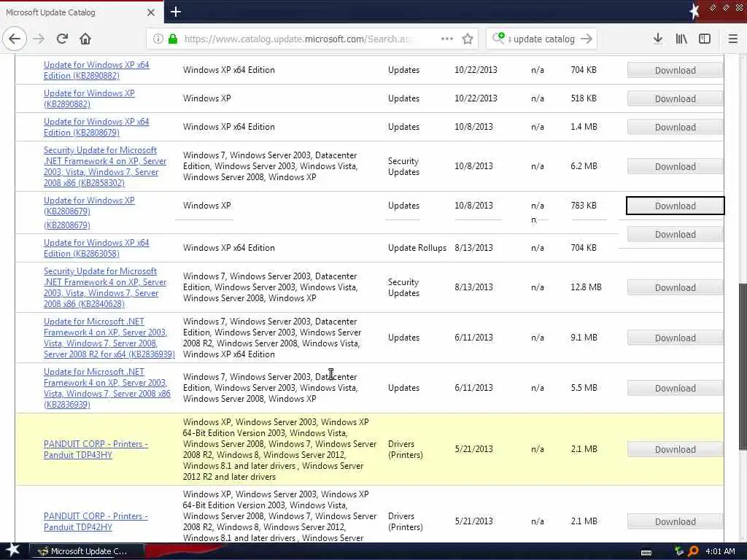The width and height of the screenshot is (747, 560).
Task: Open PANDUIT CORP Printers Panduit TDP42HY link
Action: pos(96,521)
